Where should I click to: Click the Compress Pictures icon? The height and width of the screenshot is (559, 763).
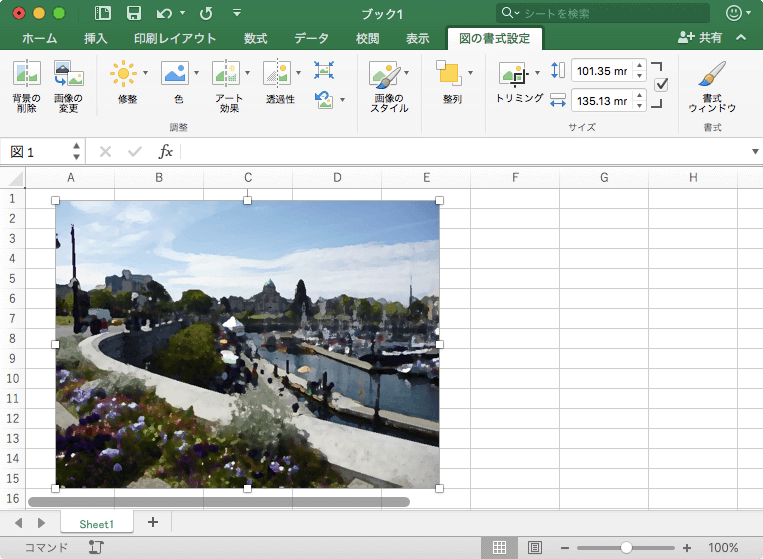click(x=324, y=70)
